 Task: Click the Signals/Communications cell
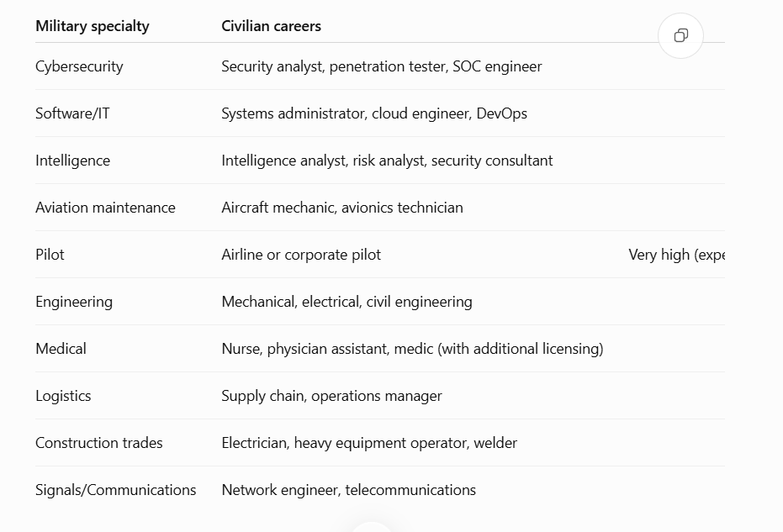coord(116,490)
